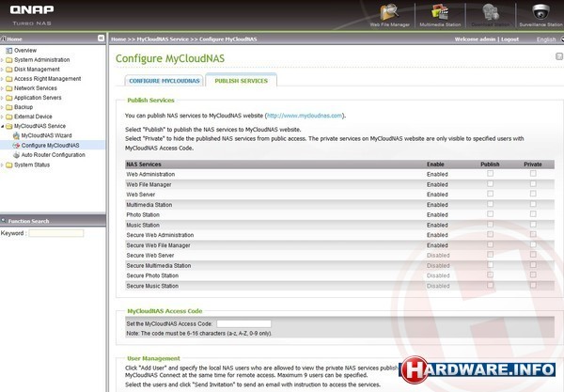The image size is (564, 392).
Task: Select the Publish Services tab
Action: click(x=241, y=81)
